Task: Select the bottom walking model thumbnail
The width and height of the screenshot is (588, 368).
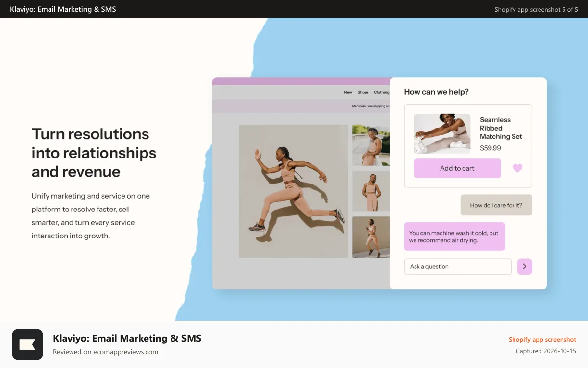Action: (x=371, y=237)
